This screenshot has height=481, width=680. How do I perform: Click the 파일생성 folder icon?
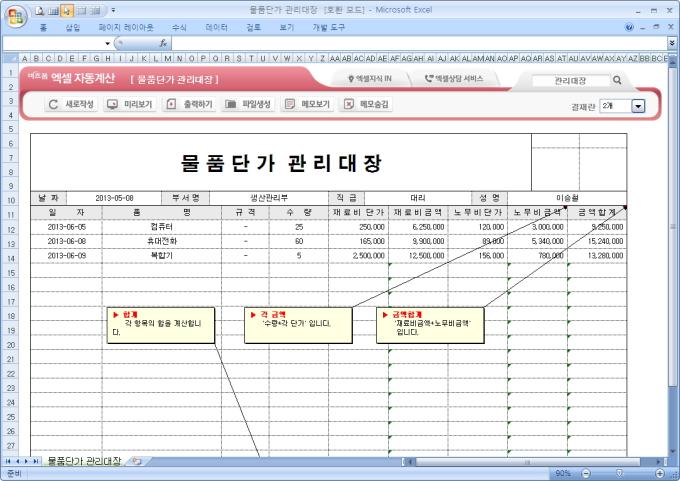click(231, 104)
